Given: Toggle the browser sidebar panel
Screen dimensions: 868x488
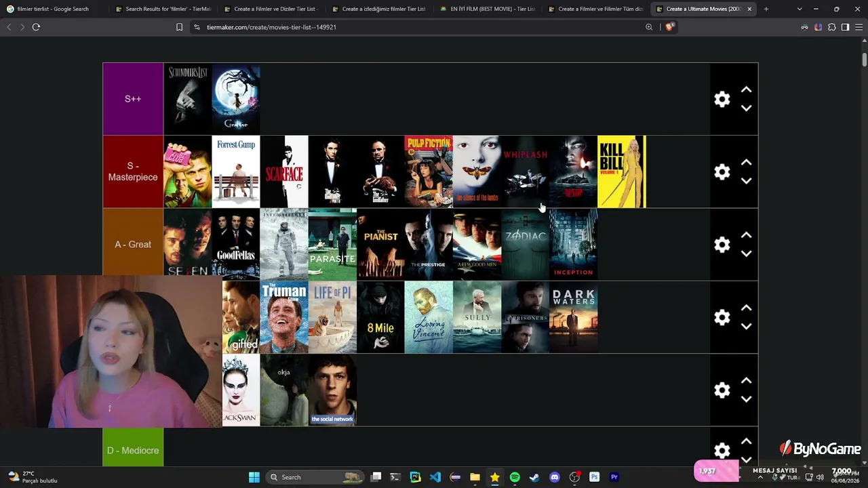Looking at the screenshot, I should 845,27.
